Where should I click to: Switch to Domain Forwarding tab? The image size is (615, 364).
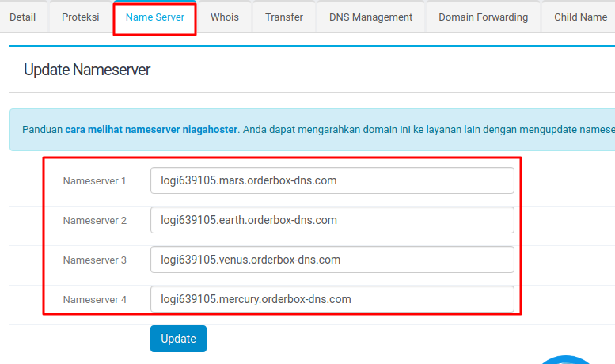483,17
